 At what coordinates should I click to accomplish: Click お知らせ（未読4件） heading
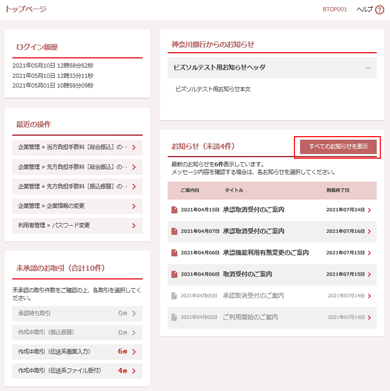[203, 146]
